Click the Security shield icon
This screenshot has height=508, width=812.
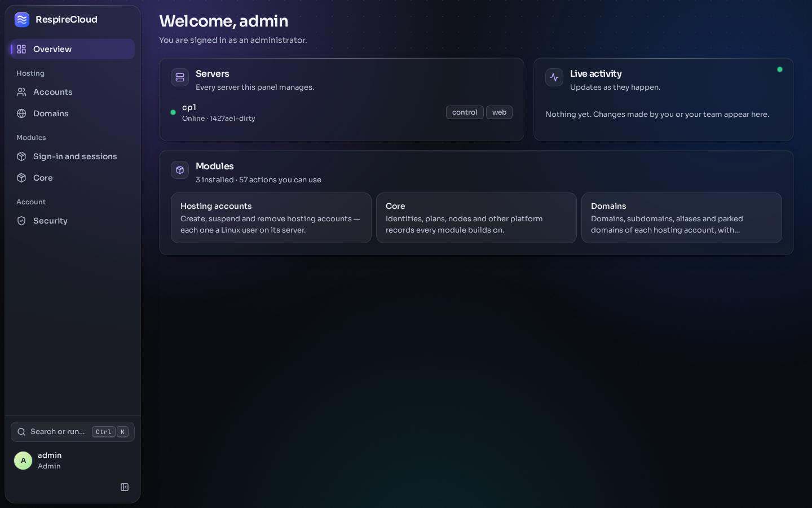point(21,221)
